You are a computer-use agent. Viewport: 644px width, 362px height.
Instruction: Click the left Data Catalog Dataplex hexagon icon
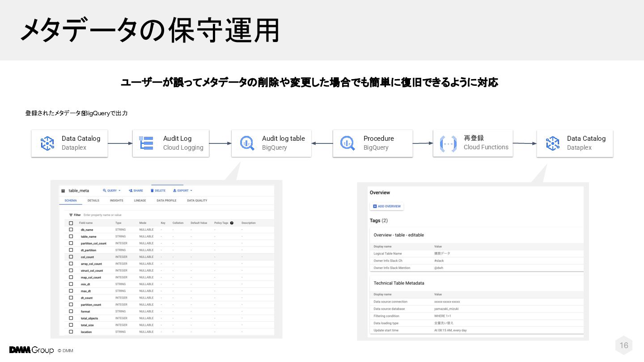[47, 143]
